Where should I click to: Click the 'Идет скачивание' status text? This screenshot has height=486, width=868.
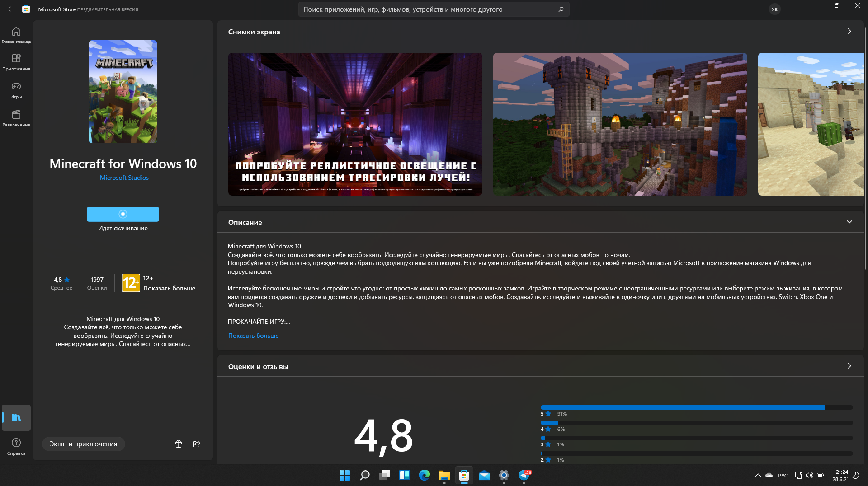click(x=123, y=228)
